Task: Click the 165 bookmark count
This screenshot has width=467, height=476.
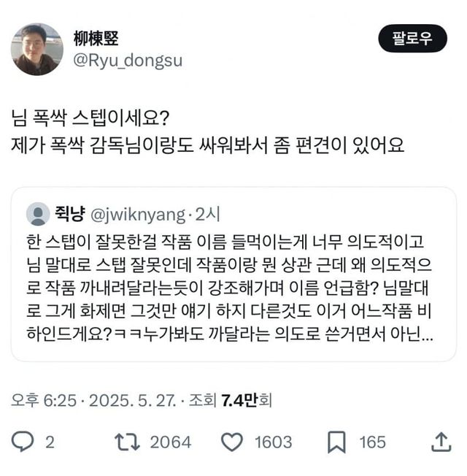Action: tap(373, 442)
